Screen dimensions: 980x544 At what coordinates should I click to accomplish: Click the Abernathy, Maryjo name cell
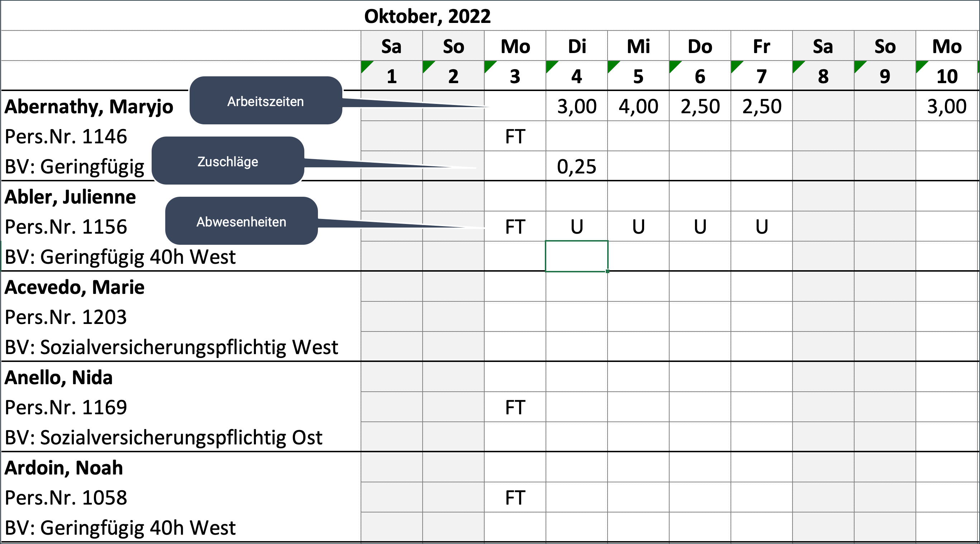(89, 106)
